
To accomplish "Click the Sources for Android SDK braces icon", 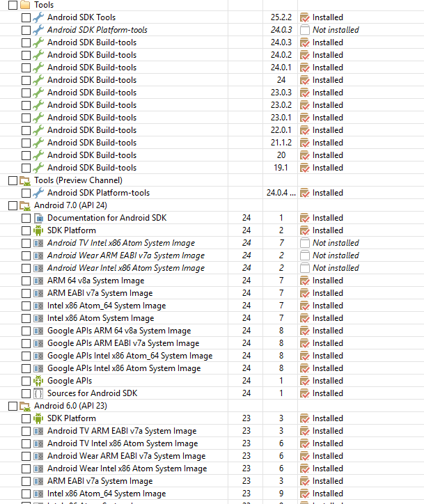I will tap(38, 393).
